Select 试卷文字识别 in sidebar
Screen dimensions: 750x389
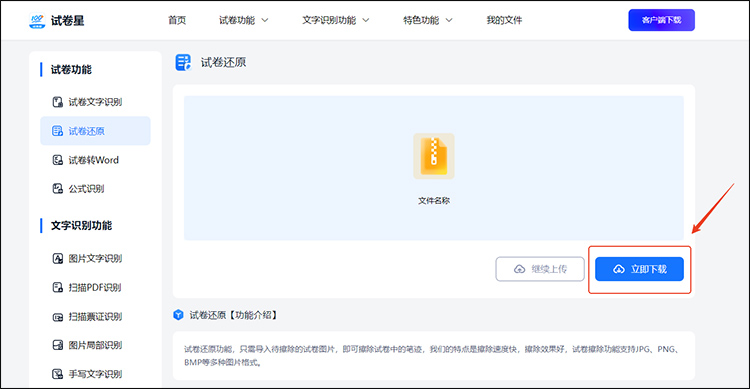[x=95, y=102]
